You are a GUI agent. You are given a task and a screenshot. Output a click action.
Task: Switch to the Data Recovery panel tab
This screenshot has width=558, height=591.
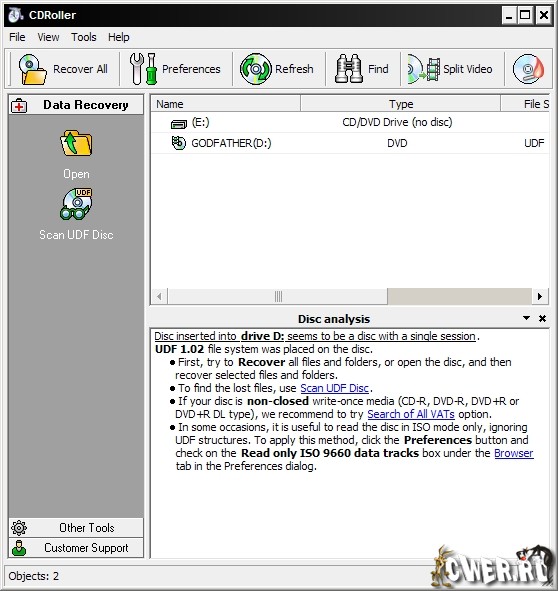(76, 105)
